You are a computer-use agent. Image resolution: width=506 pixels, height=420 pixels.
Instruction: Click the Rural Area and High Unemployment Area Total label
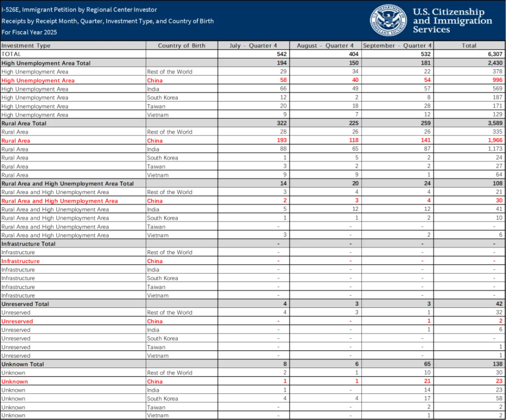pos(67,183)
